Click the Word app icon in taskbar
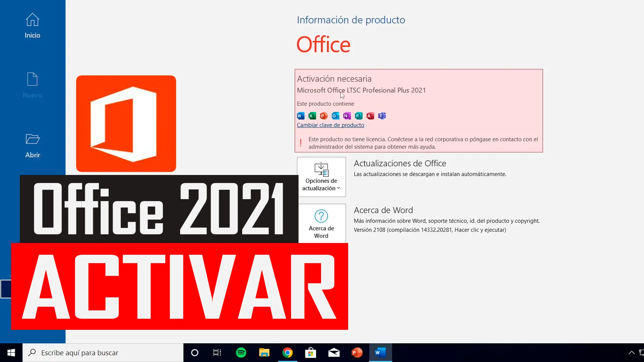644x362 pixels. [379, 352]
